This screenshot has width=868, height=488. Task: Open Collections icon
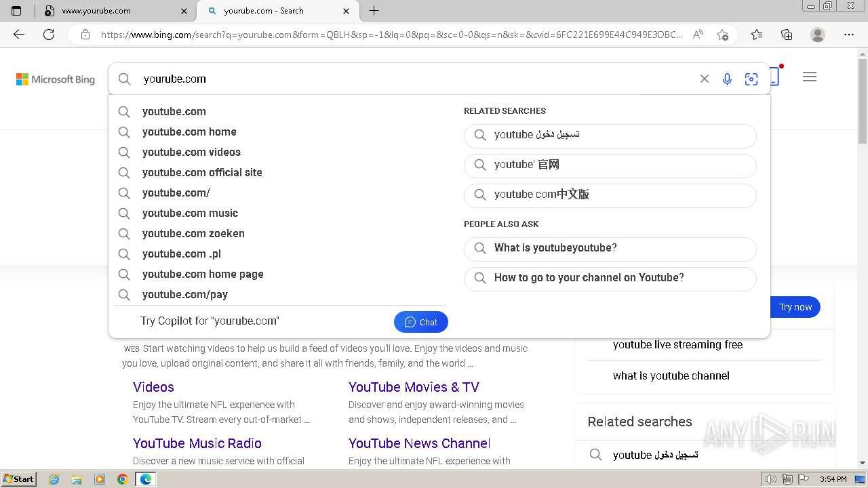787,35
